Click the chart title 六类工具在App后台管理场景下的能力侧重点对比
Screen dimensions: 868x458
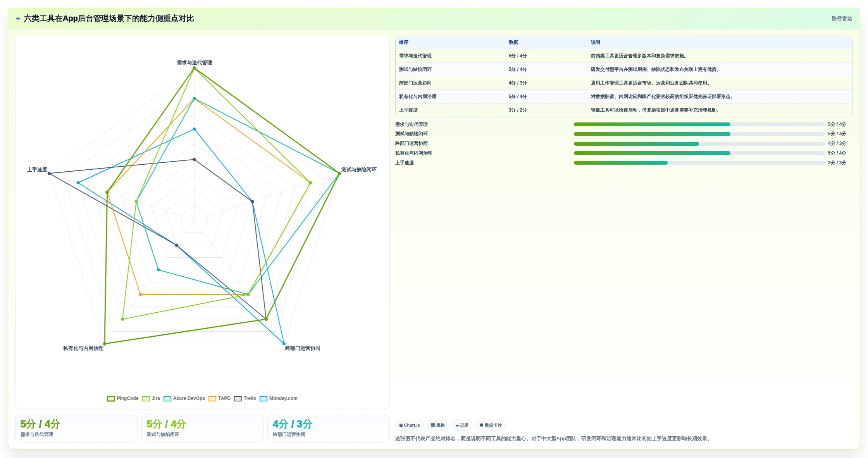pyautogui.click(x=109, y=19)
